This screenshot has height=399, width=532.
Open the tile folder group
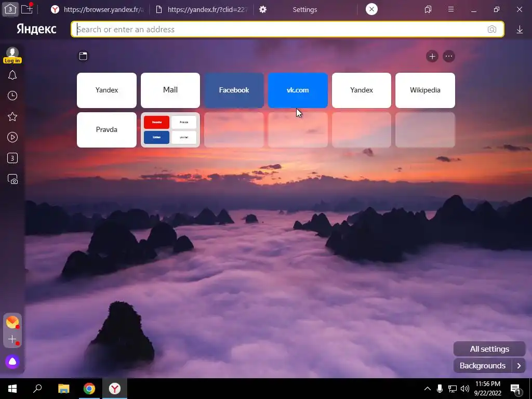(170, 129)
